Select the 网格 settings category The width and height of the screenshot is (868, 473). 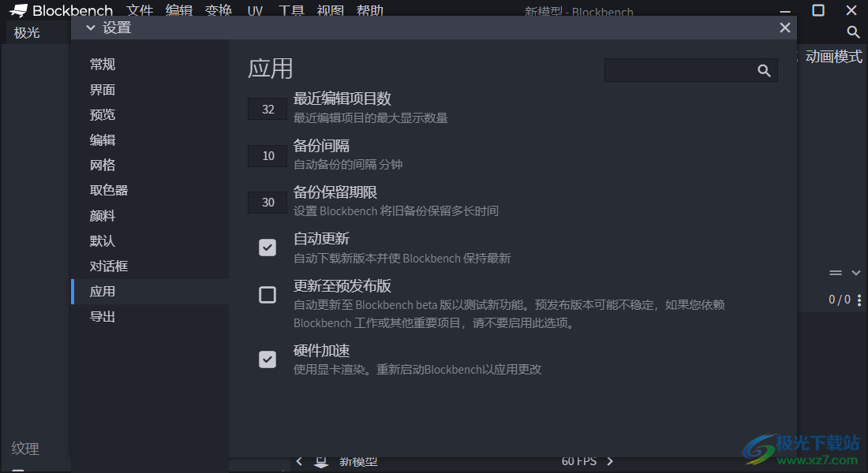149,165
